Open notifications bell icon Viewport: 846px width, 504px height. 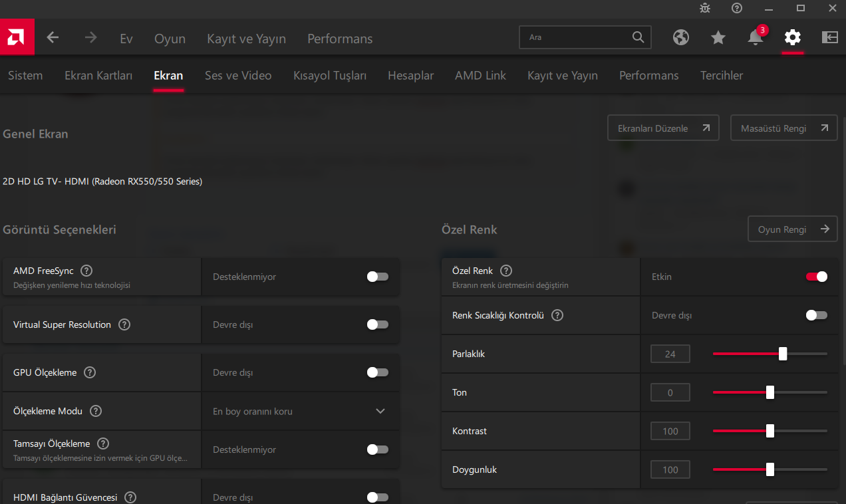coord(756,37)
